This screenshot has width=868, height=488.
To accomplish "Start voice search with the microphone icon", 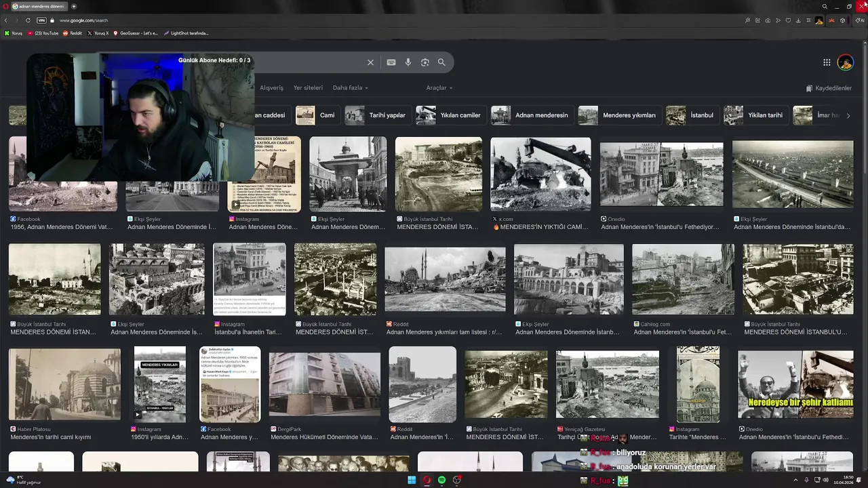I will 408,62.
